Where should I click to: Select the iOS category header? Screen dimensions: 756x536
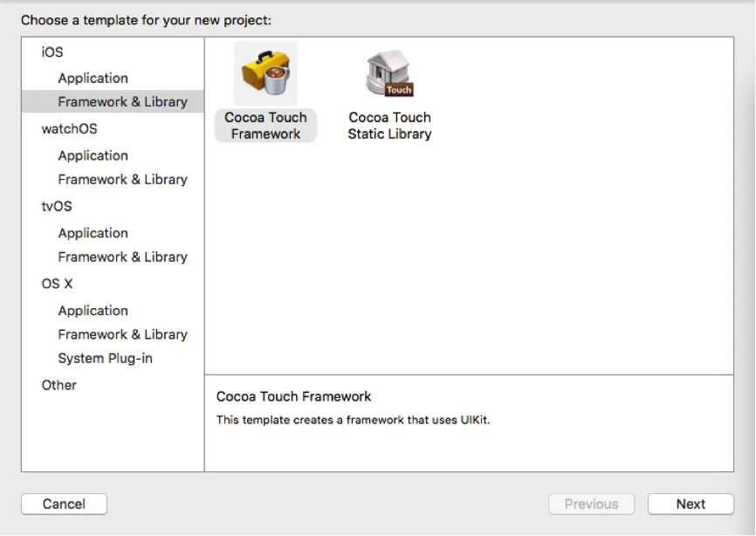coord(52,52)
